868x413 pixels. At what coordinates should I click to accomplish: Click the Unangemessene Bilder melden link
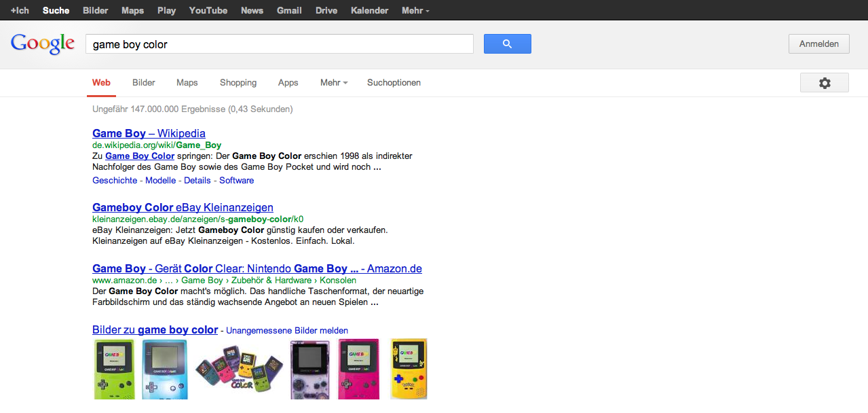point(287,331)
